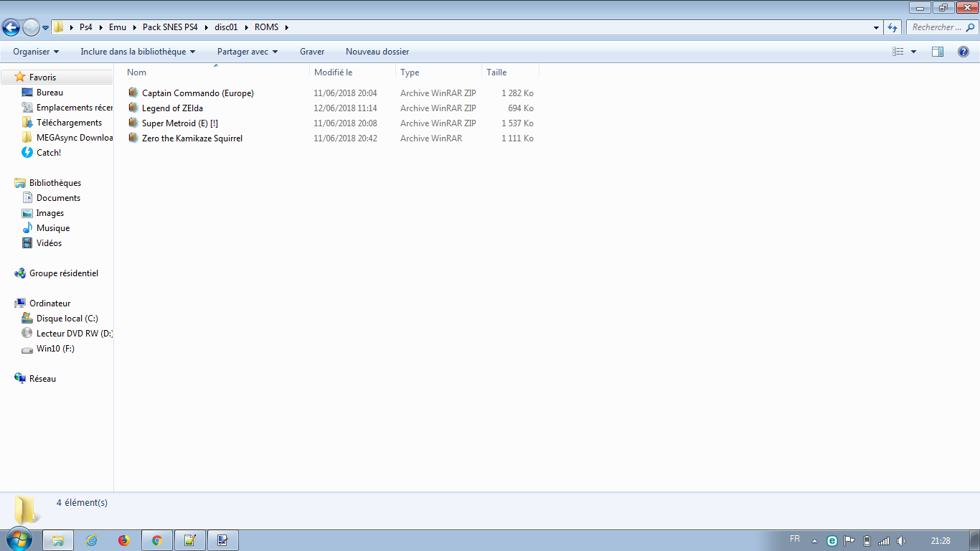Image resolution: width=980 pixels, height=551 pixels.
Task: Open Inclure dans la bibliothèque menu
Action: point(138,52)
